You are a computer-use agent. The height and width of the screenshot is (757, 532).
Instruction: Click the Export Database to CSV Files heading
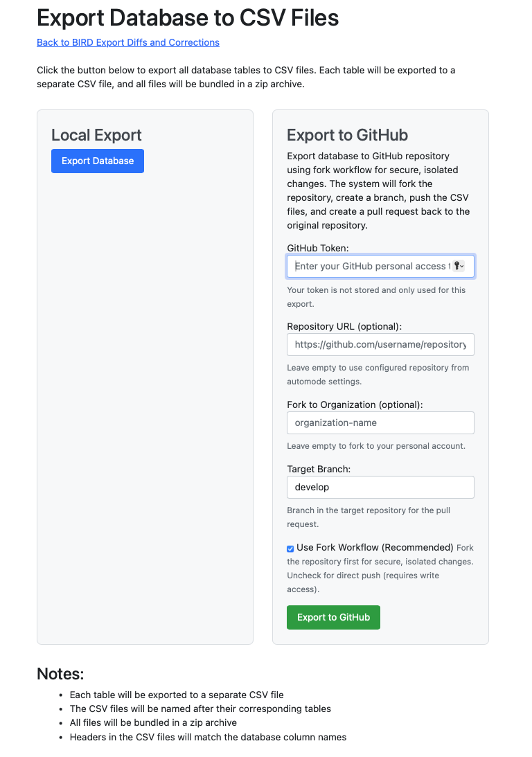[x=188, y=18]
